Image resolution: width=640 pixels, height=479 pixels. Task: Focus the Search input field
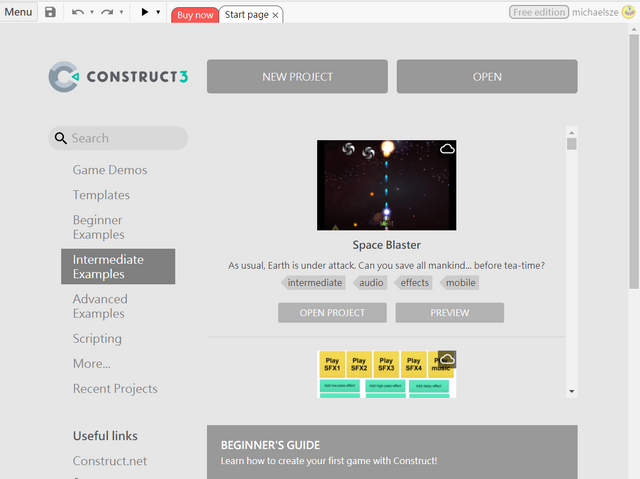(x=118, y=138)
